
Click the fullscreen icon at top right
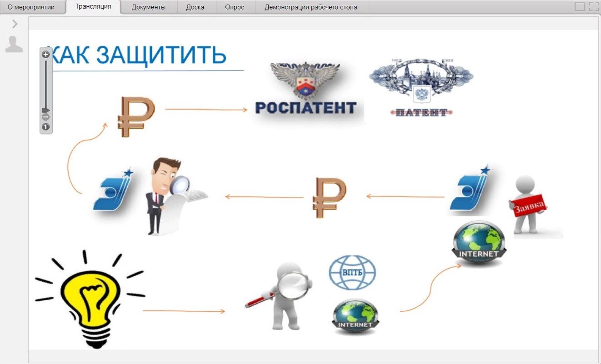click(595, 6)
